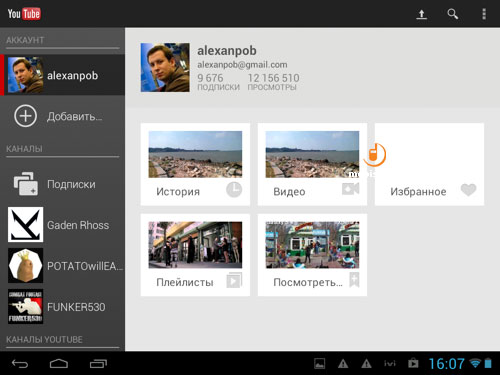Open search with magnifier icon
This screenshot has width=500, height=375.
[x=452, y=14]
